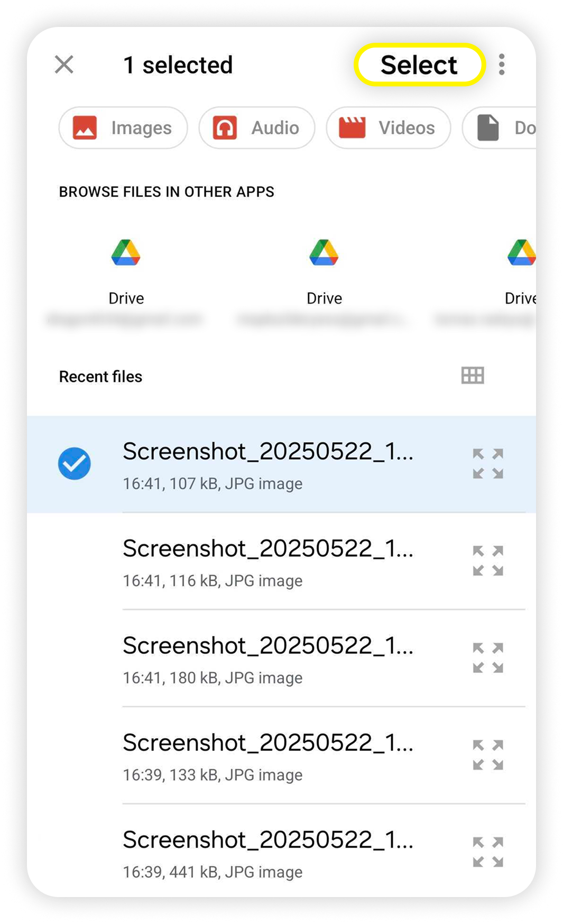Preview the 107 kB screenshot with expand icon
563x924 pixels.
click(x=488, y=464)
